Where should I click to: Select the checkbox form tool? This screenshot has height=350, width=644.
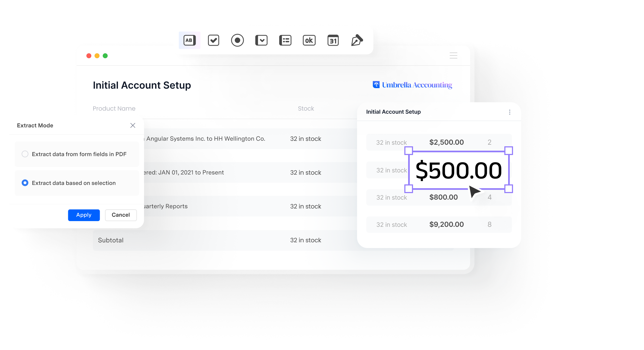(214, 41)
